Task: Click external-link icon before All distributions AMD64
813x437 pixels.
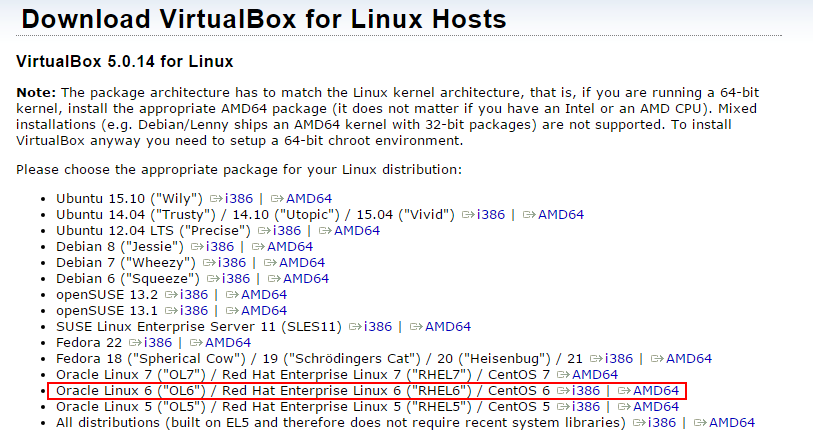Action: (701, 423)
